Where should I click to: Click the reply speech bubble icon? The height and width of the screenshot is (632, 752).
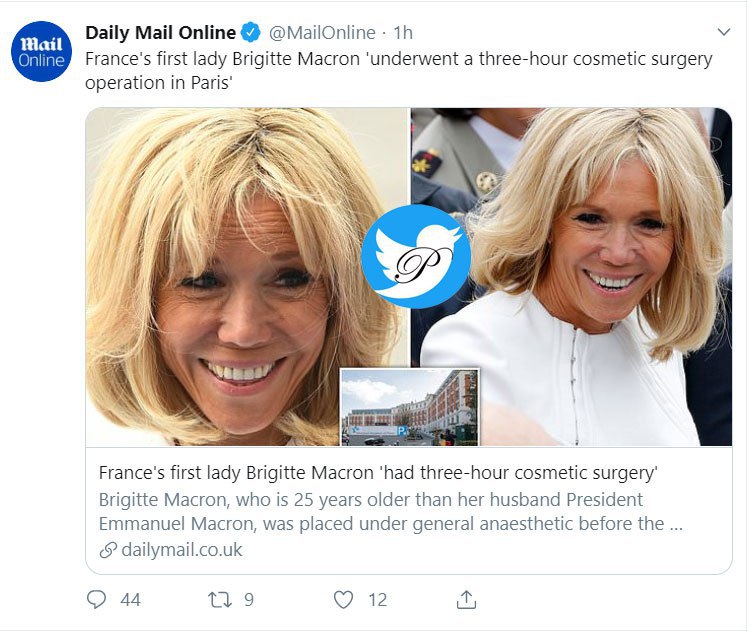pyautogui.click(x=97, y=599)
